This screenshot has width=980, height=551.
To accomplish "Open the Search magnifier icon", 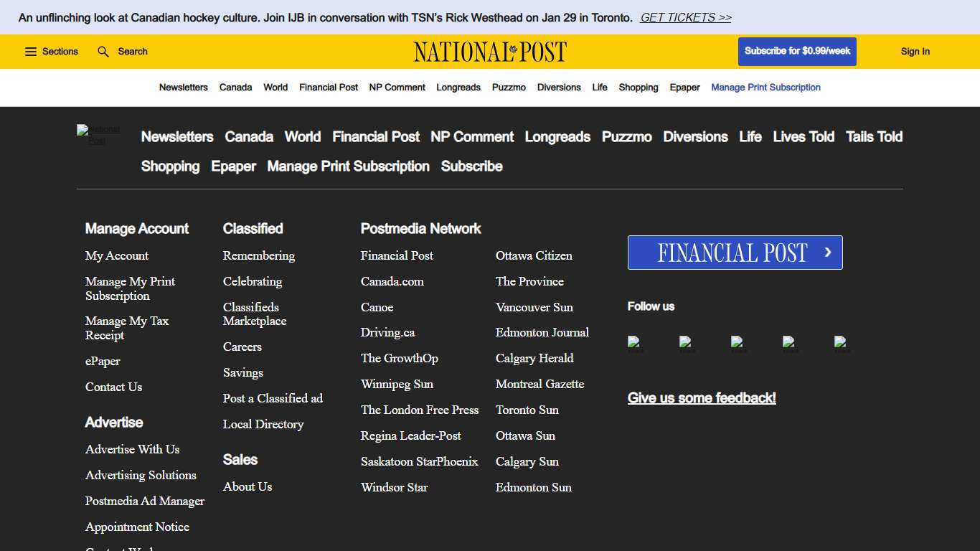I will point(103,51).
